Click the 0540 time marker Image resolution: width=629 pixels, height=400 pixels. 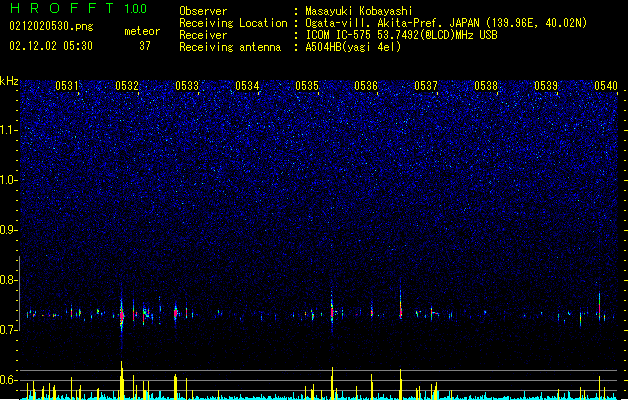click(606, 86)
